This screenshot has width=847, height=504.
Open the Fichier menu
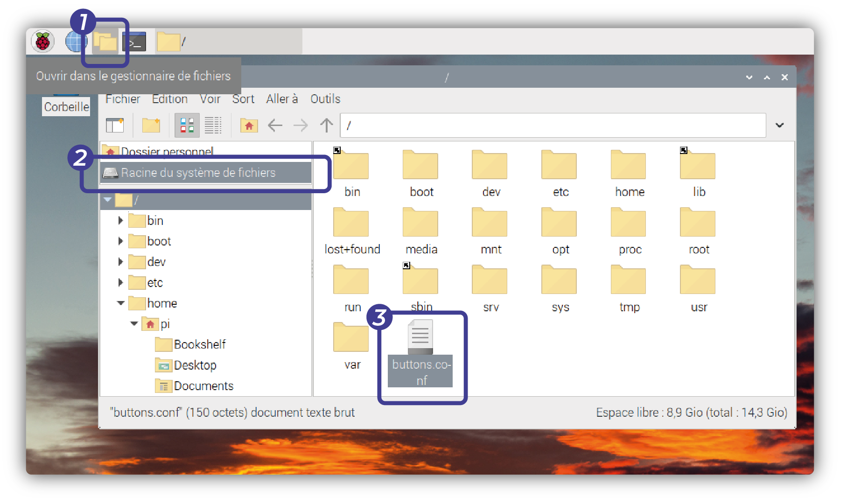coord(122,99)
